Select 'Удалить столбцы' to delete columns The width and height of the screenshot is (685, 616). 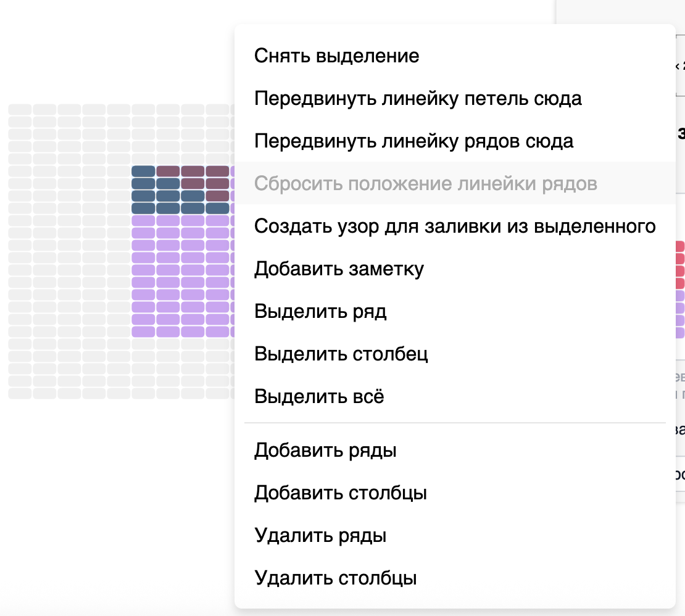click(x=336, y=578)
